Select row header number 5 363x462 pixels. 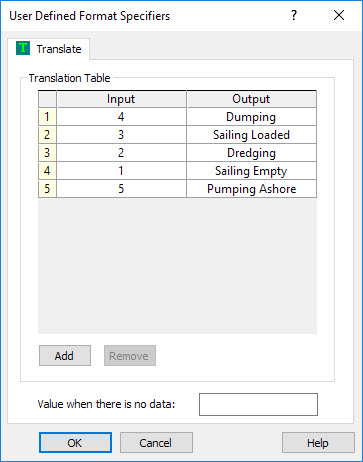point(47,189)
